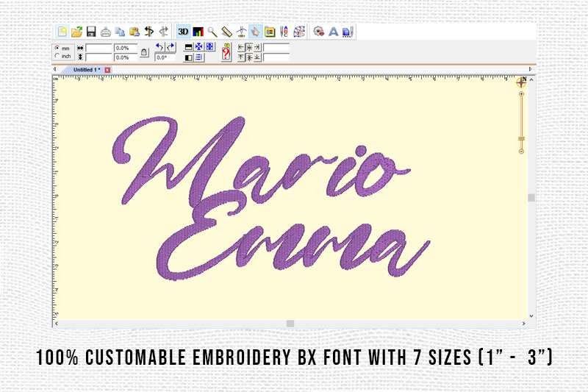Switch to the Untitled 1 tab
The width and height of the screenshot is (588, 392).
click(87, 70)
